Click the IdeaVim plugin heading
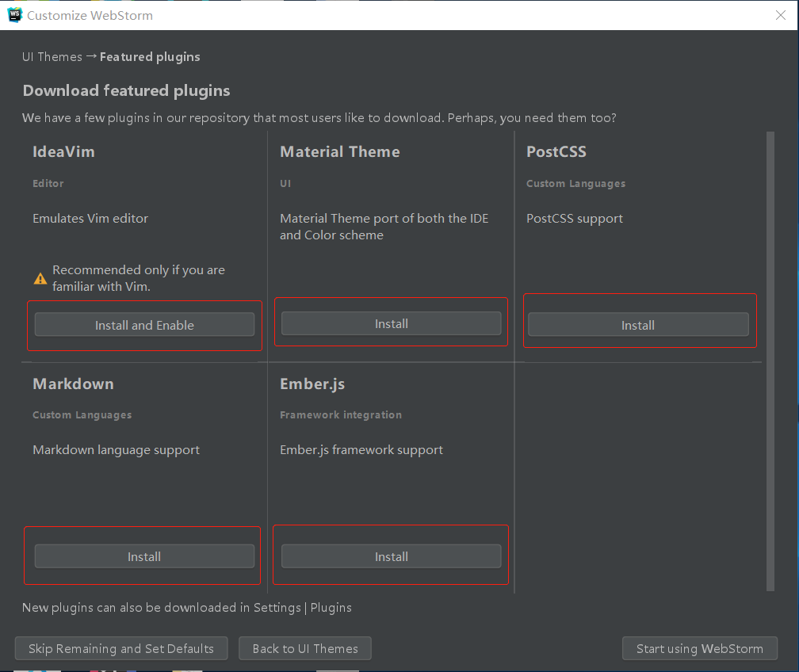 coord(63,151)
